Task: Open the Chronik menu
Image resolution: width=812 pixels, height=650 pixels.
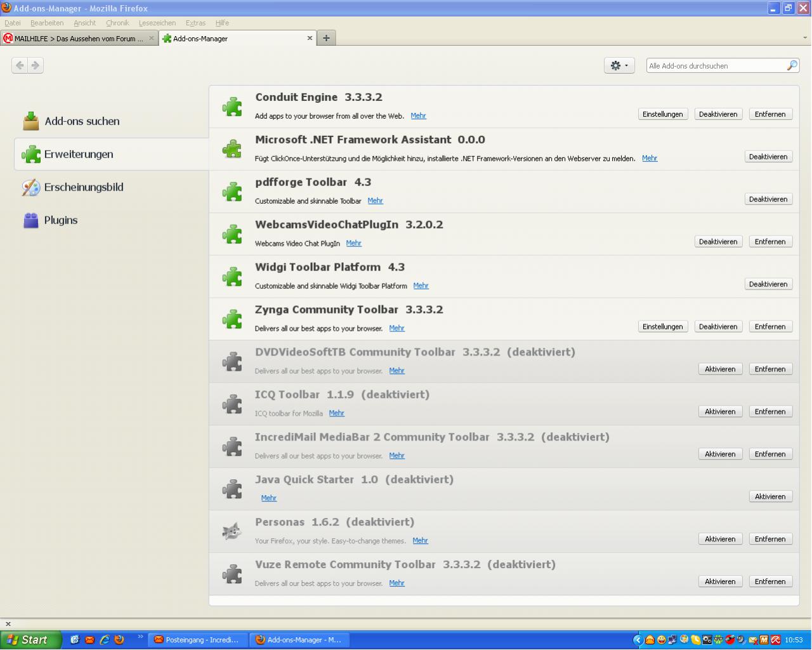Action: [117, 23]
